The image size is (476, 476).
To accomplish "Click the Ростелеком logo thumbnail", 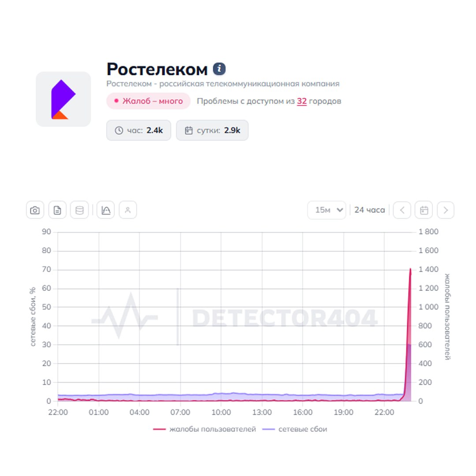I will (x=63, y=99).
